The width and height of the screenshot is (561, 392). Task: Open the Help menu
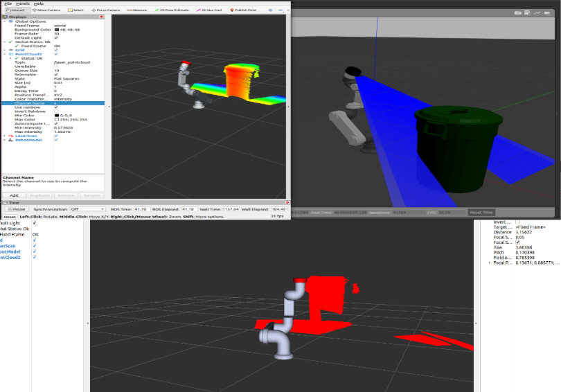(x=39, y=3)
